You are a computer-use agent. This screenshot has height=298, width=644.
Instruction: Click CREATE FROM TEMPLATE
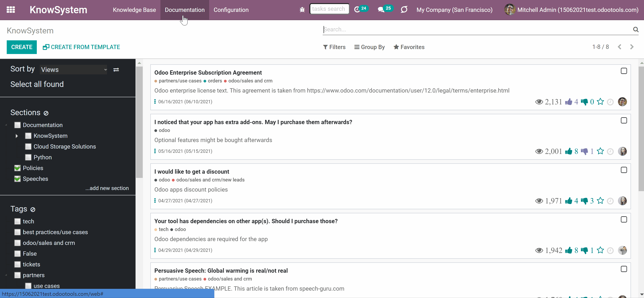coord(81,47)
